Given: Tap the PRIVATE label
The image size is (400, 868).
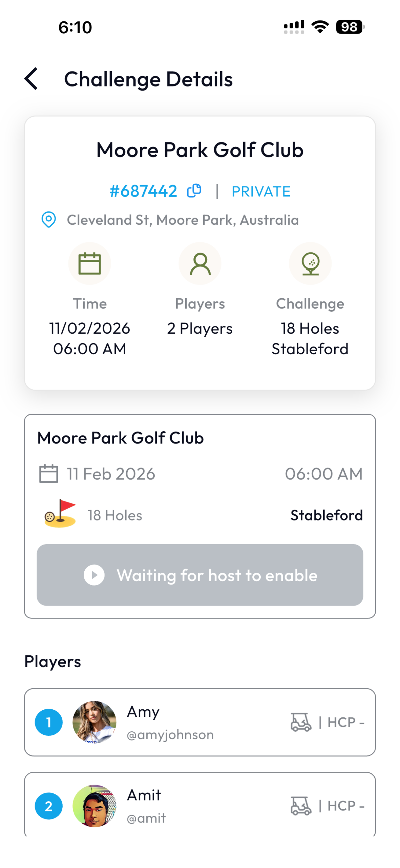Looking at the screenshot, I should (261, 191).
